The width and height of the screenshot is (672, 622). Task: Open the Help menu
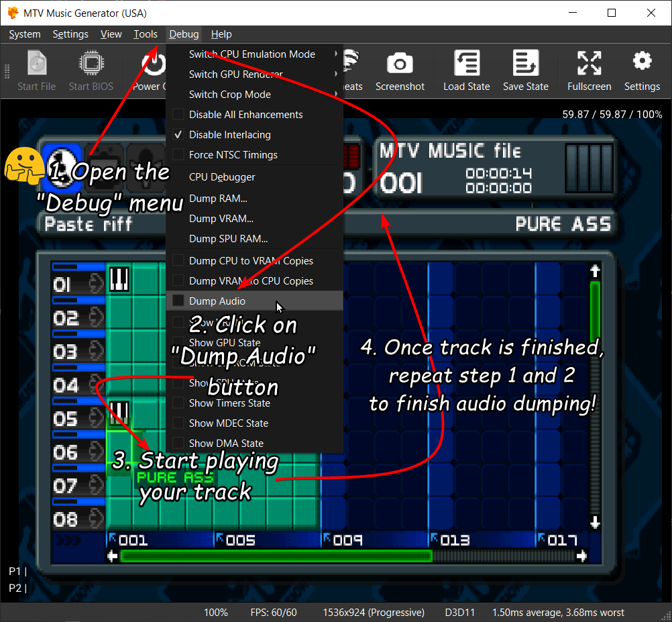221,34
